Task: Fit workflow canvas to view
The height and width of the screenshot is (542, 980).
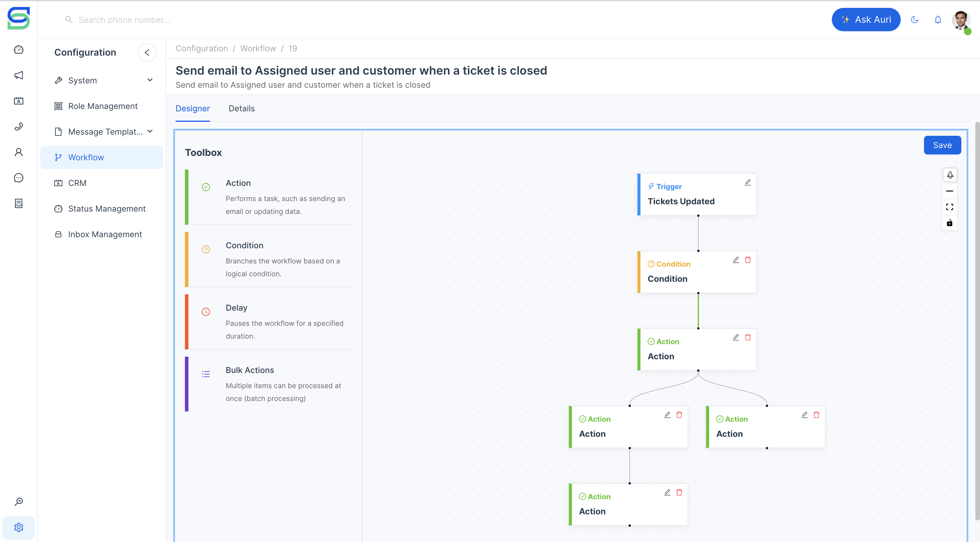Action: [950, 207]
